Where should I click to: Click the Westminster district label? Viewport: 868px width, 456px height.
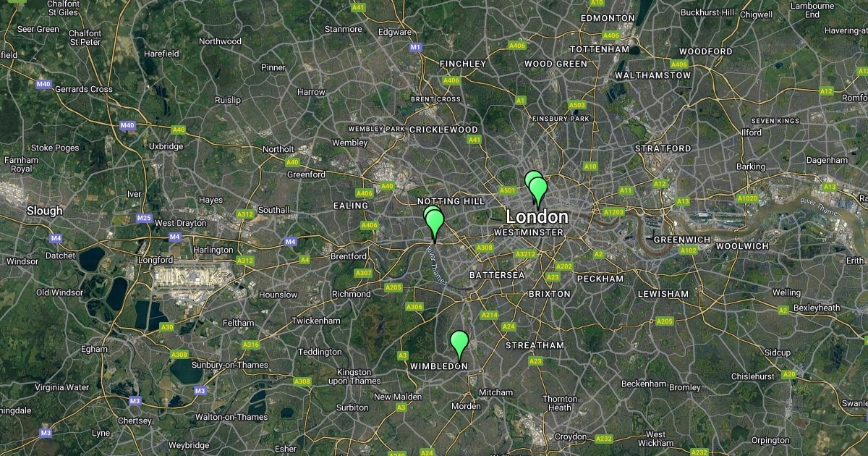(x=528, y=232)
